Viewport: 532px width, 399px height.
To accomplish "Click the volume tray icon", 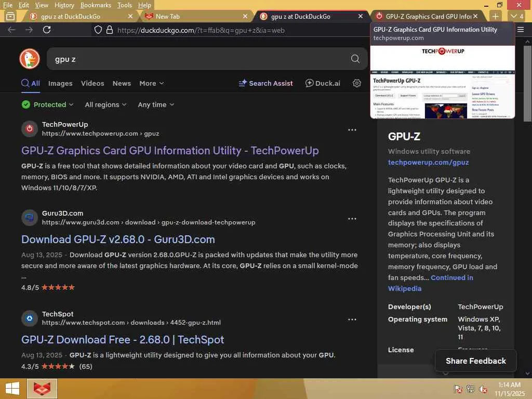I will [483, 389].
